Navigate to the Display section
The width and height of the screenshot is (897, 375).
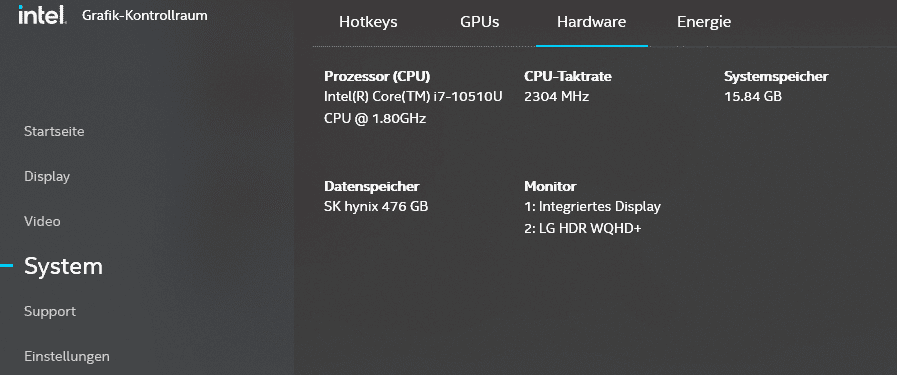47,177
